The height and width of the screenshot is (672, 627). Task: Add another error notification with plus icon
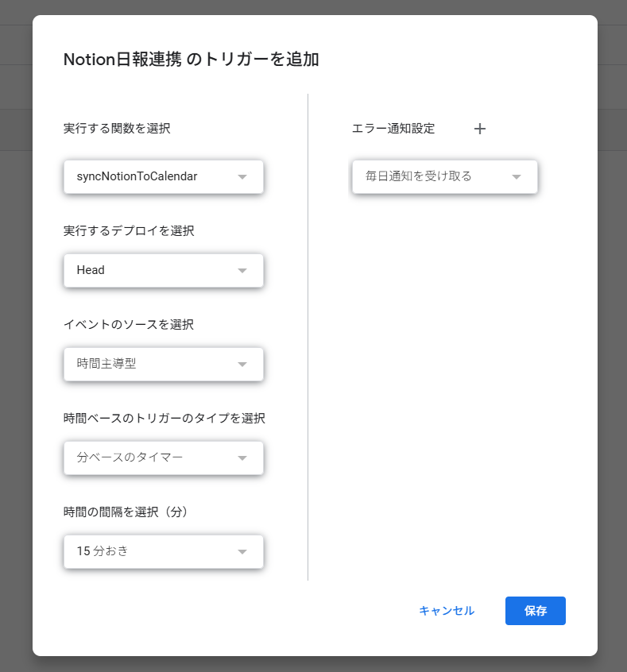point(480,129)
